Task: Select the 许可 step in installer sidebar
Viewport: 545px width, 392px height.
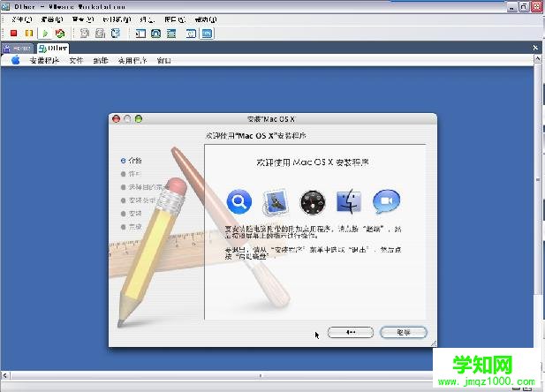Action: click(131, 174)
